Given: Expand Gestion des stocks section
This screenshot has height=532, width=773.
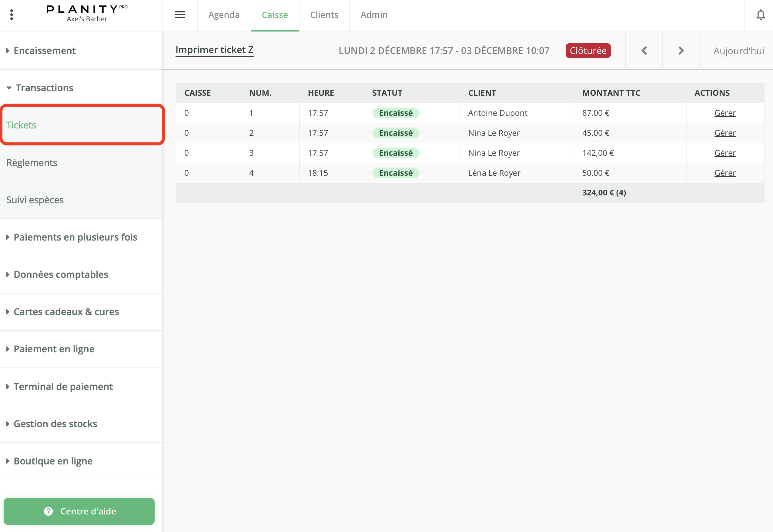Looking at the screenshot, I should coord(55,424).
